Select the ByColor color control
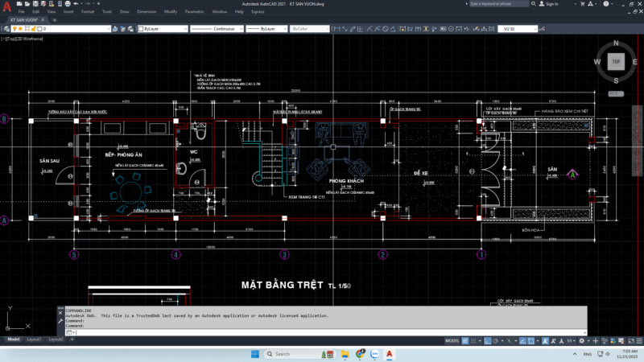The width and height of the screenshot is (644, 362). (310, 29)
